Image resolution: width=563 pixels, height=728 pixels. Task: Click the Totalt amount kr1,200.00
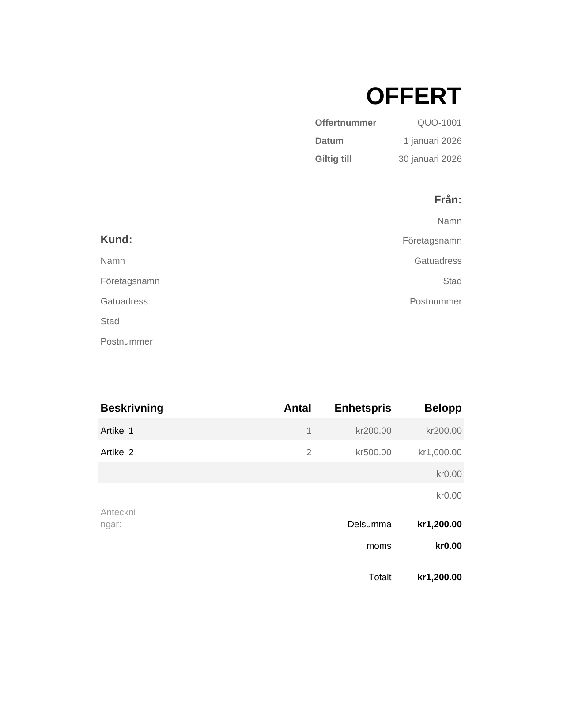[x=439, y=577]
